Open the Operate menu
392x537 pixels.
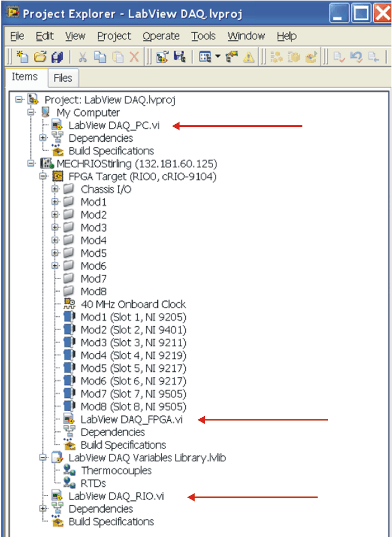161,36
